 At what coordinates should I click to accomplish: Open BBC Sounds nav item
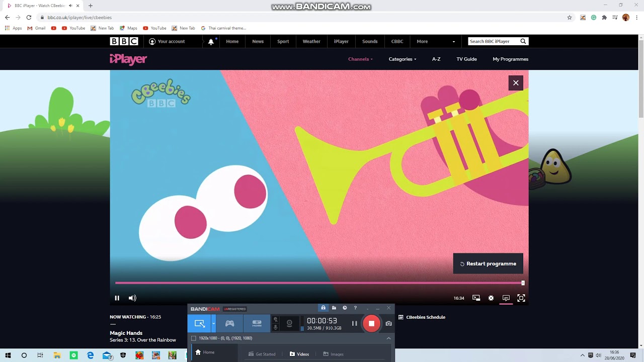pos(370,41)
